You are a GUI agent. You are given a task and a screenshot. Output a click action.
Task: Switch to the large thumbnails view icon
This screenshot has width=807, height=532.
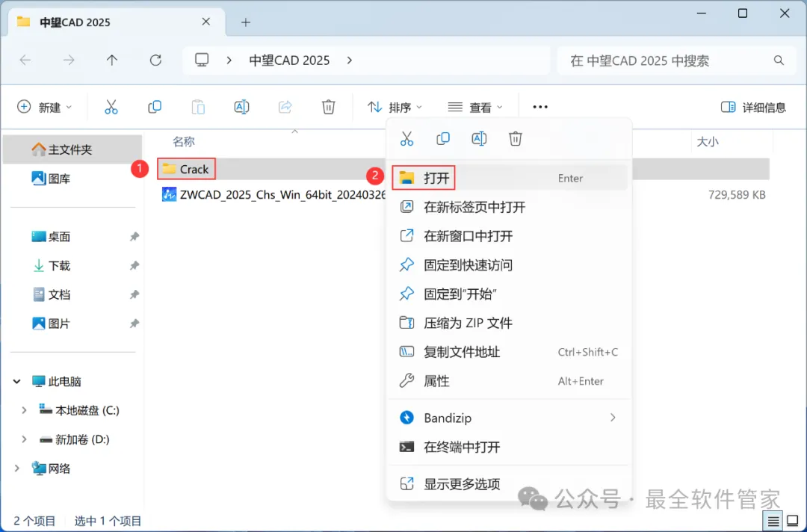(x=793, y=522)
